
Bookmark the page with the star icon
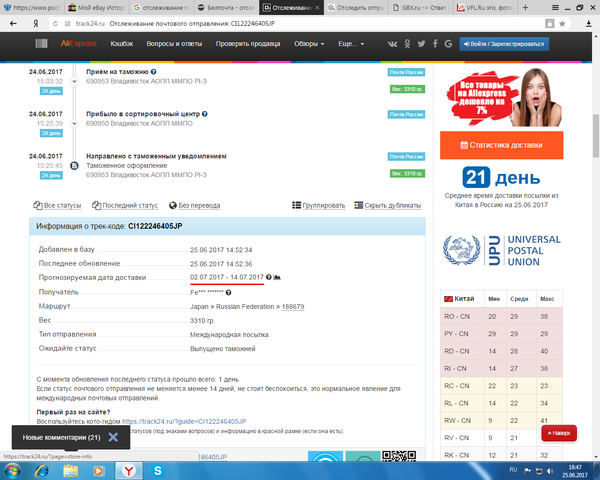pos(562,24)
